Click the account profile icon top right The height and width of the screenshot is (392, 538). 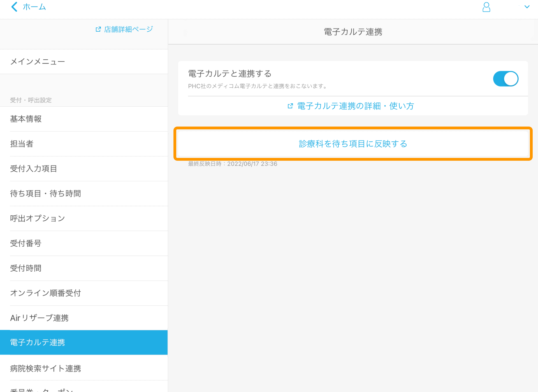486,7
